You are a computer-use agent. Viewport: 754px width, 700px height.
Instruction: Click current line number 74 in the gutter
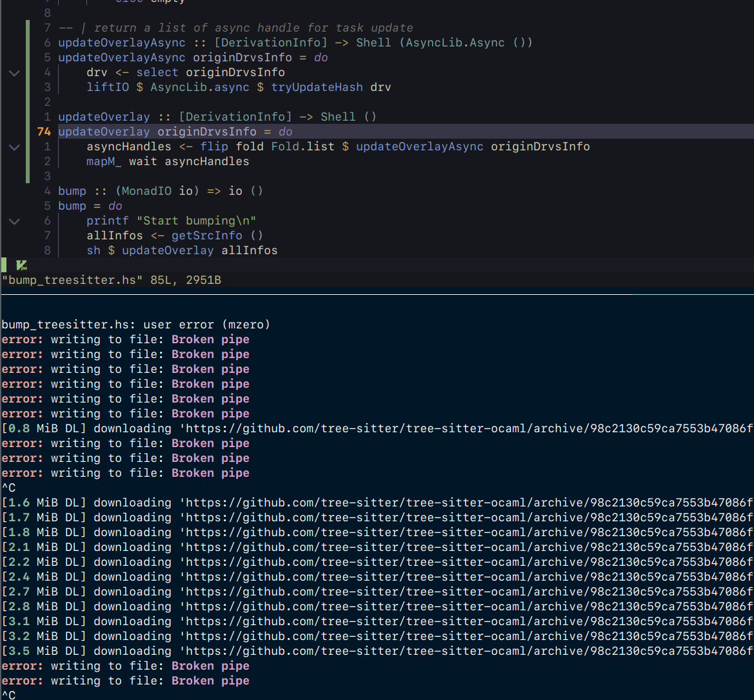coord(44,132)
